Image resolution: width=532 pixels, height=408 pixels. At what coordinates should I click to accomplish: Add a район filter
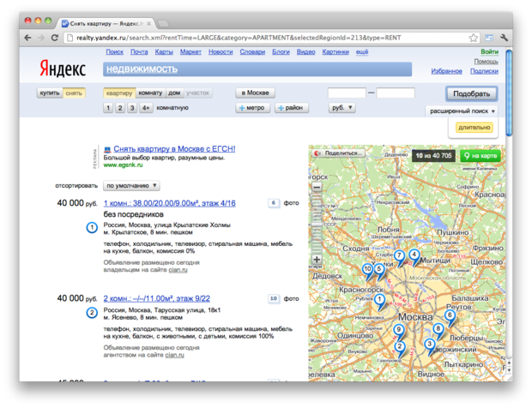pyautogui.click(x=292, y=108)
